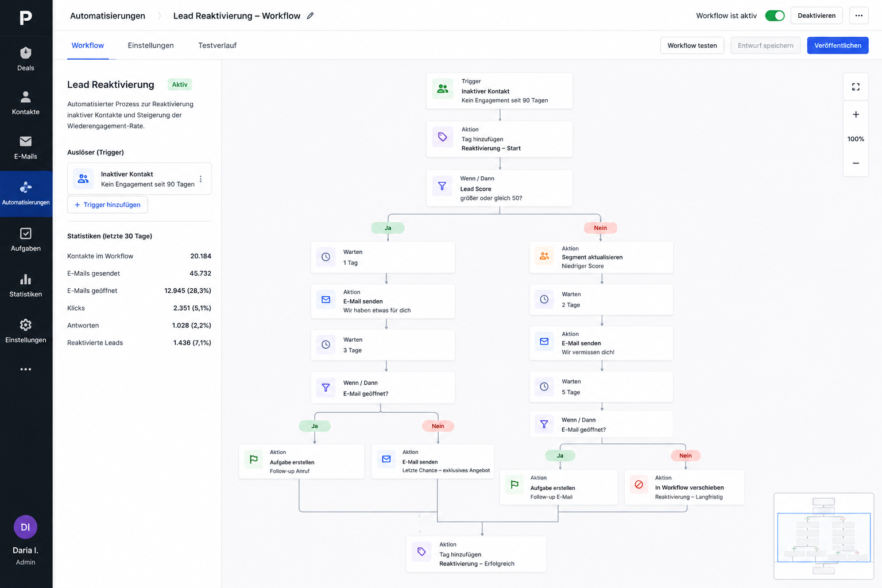Click the sidebar three-dot more icon
This screenshot has width=882, height=588.
(26, 369)
